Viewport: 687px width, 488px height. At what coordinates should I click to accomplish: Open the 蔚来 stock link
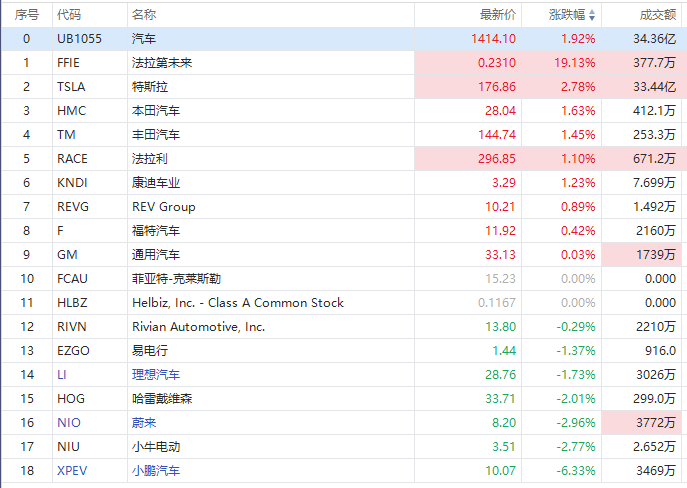click(x=144, y=422)
